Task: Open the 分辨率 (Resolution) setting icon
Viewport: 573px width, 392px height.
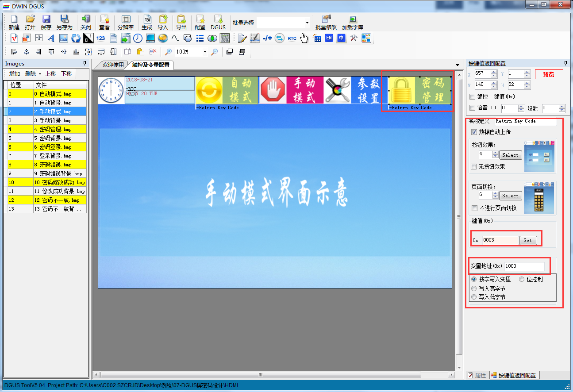Action: [x=126, y=22]
